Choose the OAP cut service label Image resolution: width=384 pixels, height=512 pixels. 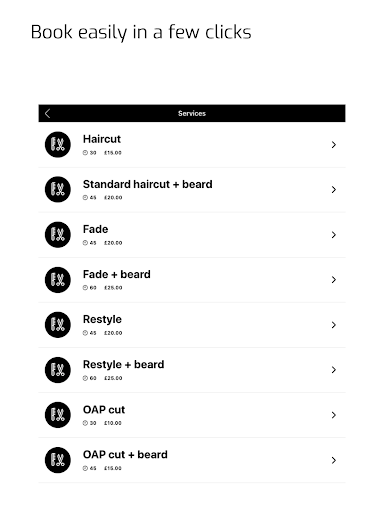104,410
